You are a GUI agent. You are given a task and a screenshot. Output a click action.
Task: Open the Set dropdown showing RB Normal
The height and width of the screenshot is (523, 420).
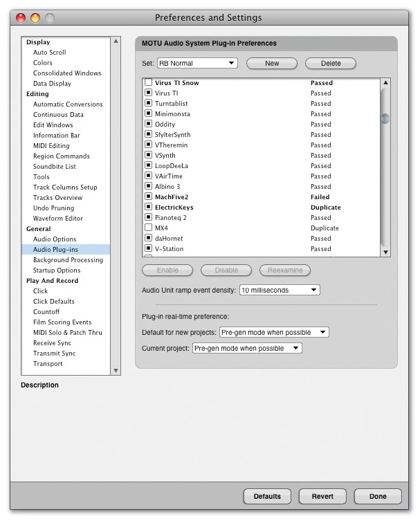pos(197,63)
